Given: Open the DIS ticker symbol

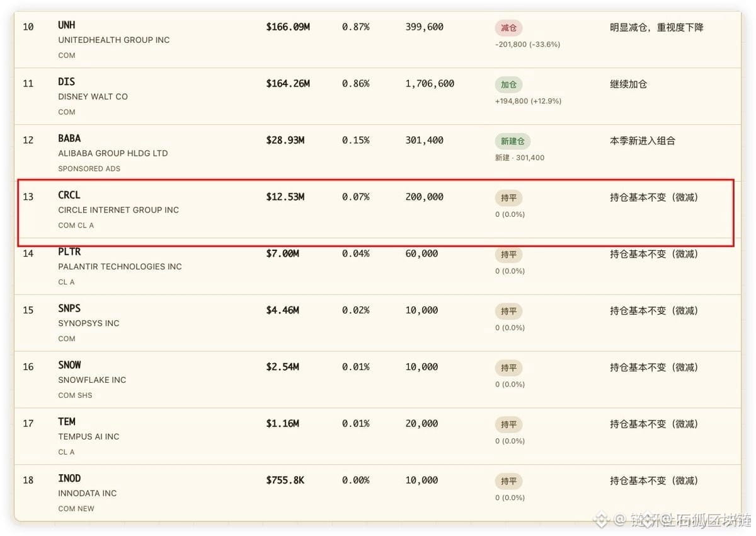Looking at the screenshot, I should coord(66,82).
